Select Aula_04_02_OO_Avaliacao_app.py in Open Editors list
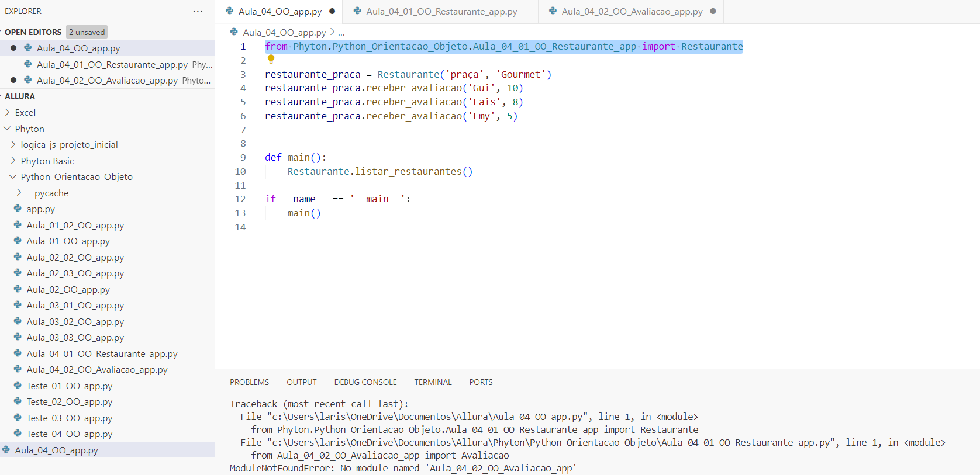 coord(107,80)
